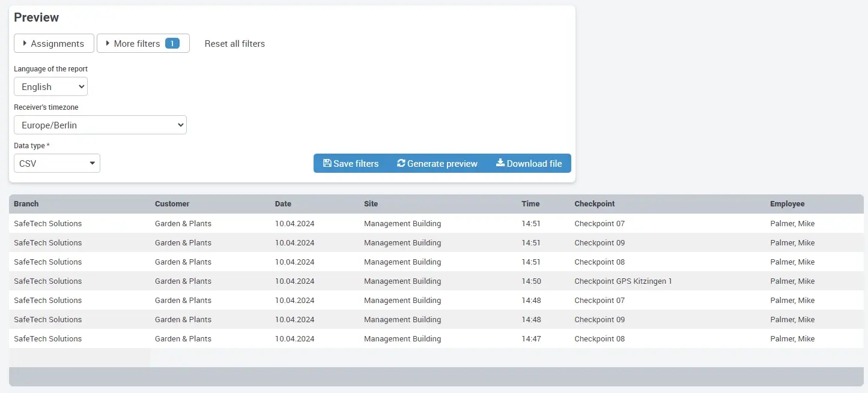
Task: Select the Checkpoint GPS Kitzingen 1 row
Action: (622, 281)
